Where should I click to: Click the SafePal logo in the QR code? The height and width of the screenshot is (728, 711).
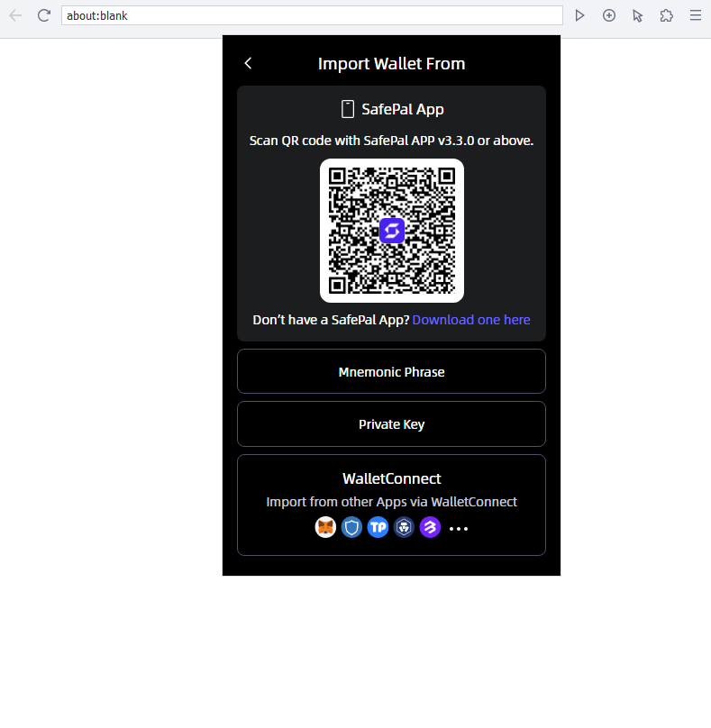click(x=391, y=231)
